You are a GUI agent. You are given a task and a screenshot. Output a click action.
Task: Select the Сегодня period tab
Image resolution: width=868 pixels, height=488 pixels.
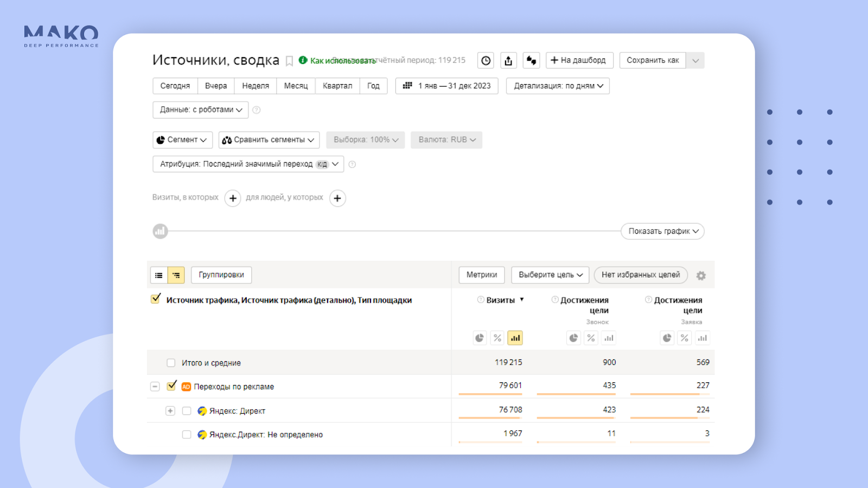[175, 86]
